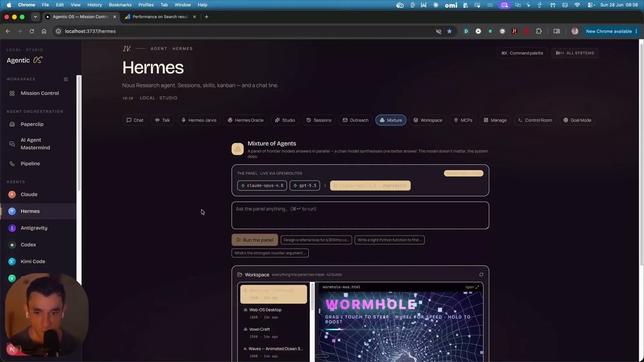The image size is (644, 362).
Task: Click the Wormhole preview thumbnail
Action: (401, 327)
